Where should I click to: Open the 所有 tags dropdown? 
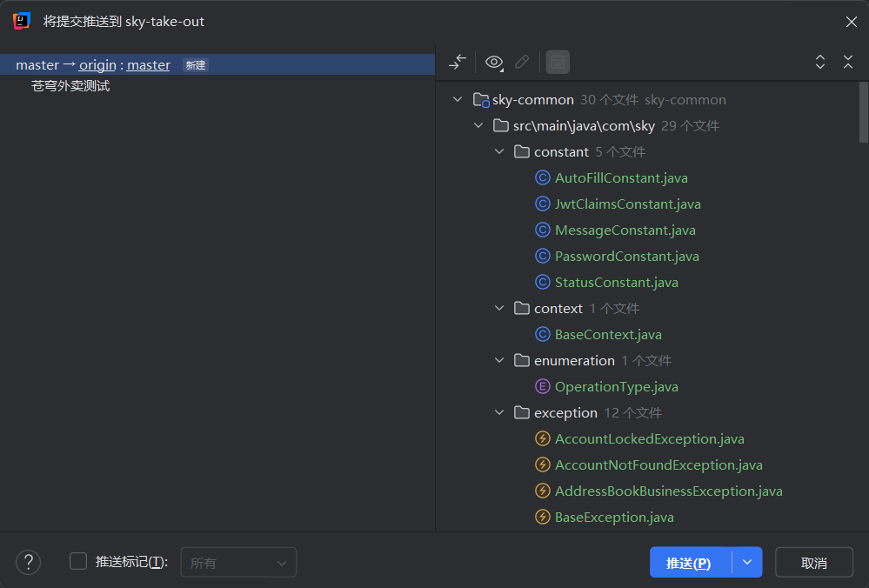coord(238,563)
